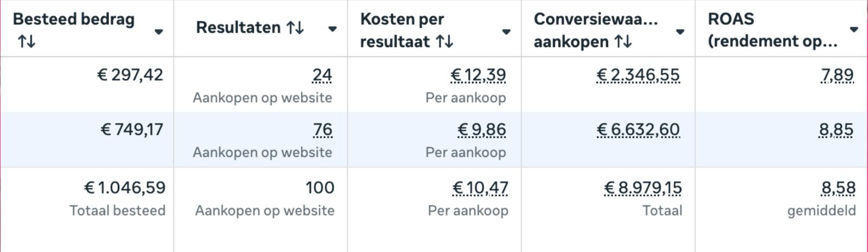The image size is (868, 252).
Task: Sort by Besteed bedrag arrows icon
Action: [x=27, y=41]
